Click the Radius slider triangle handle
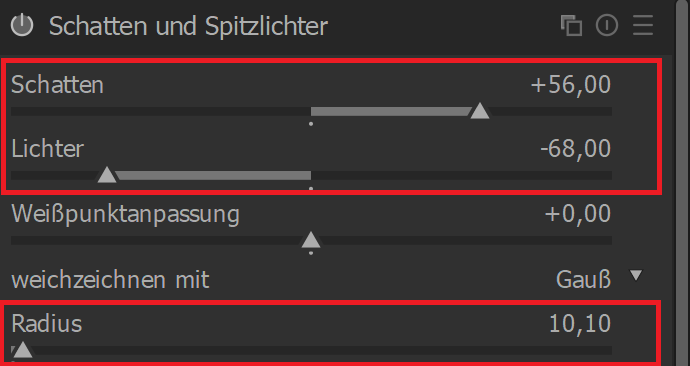This screenshot has width=690, height=366. (x=22, y=350)
